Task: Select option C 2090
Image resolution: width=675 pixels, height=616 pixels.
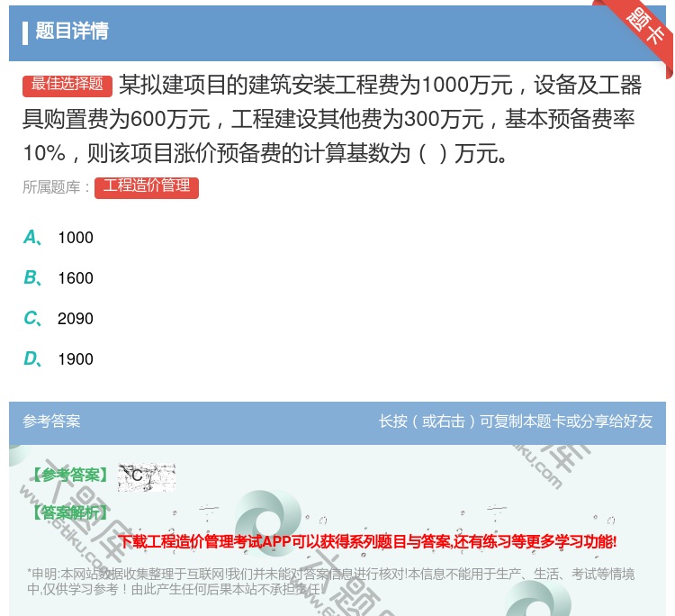Action: [58, 318]
